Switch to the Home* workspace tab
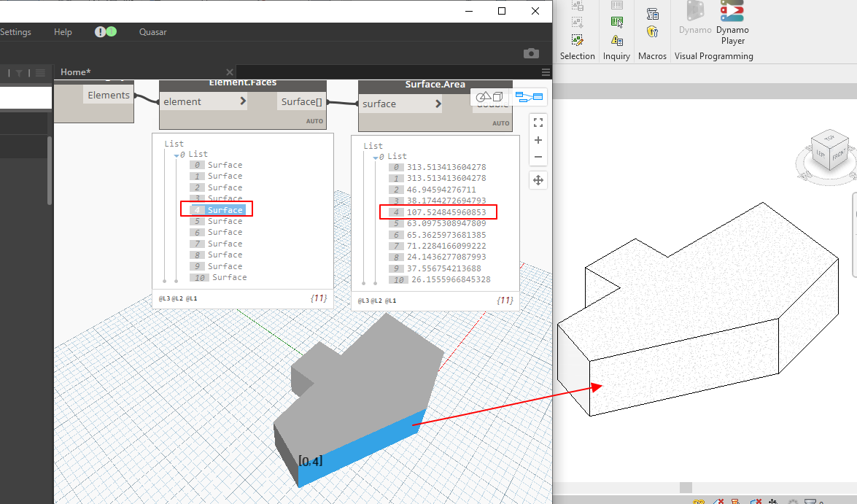This screenshot has width=857, height=504. pyautogui.click(x=74, y=71)
